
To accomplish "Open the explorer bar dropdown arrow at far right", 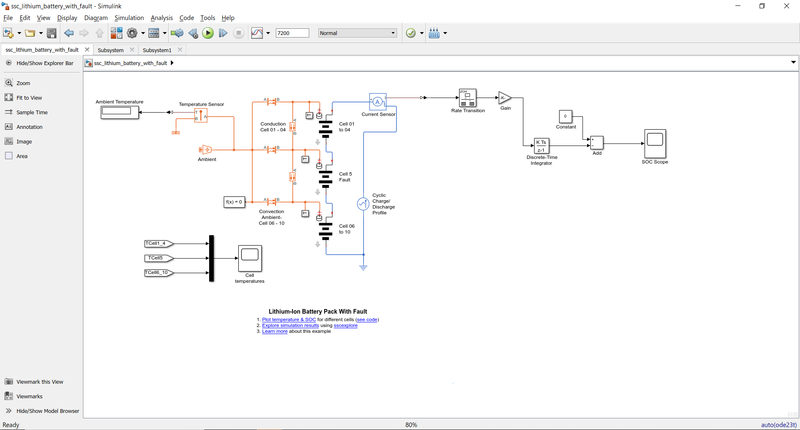I will point(793,63).
